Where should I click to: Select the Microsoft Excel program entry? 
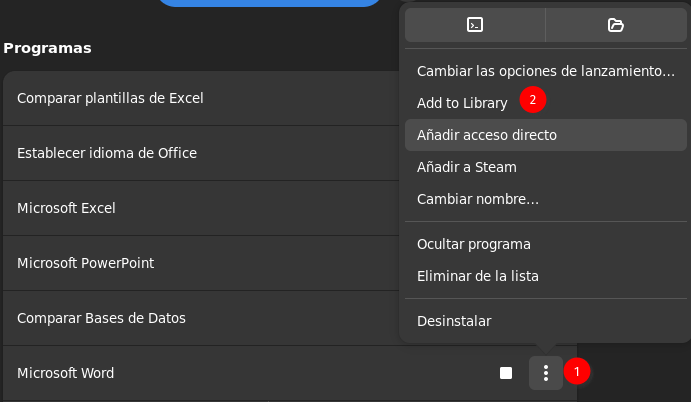67,208
